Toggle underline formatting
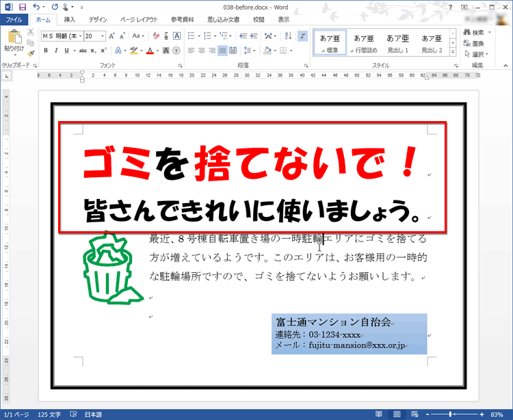Screen dimensions: 513x420 click(67, 51)
